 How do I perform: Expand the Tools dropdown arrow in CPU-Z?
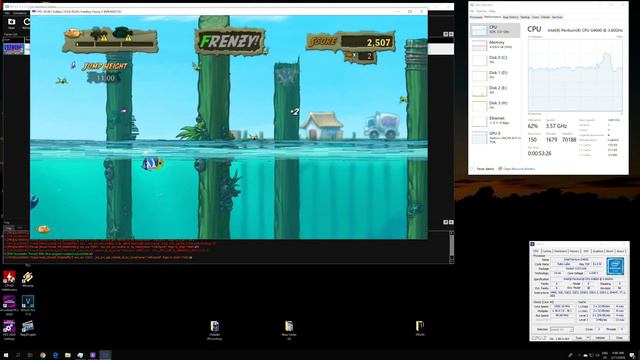[x=588, y=338]
